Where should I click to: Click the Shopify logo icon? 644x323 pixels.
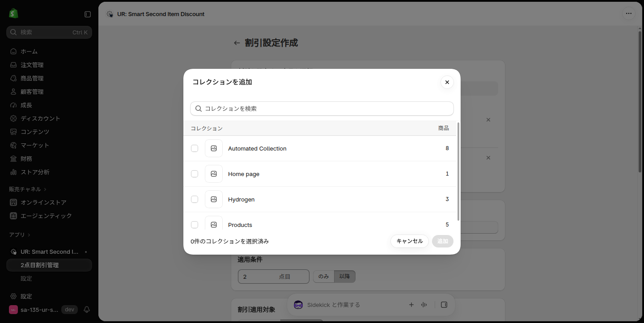13,14
